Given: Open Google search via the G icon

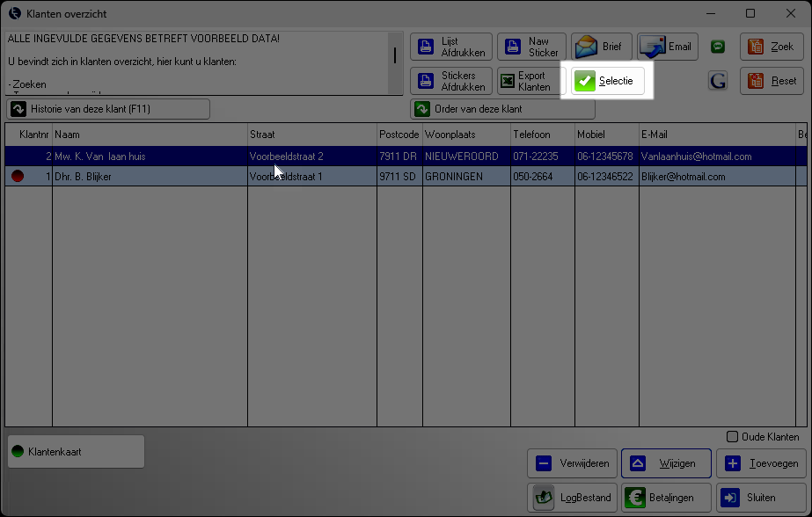Looking at the screenshot, I should (718, 82).
